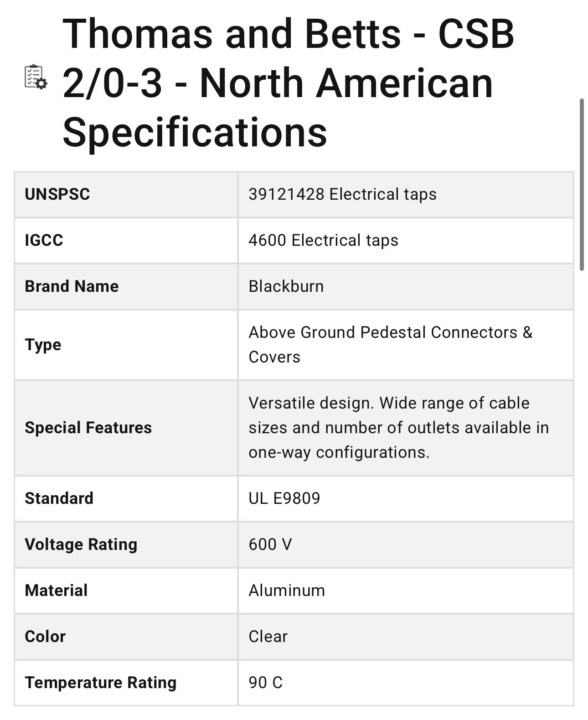Click the Brand Name label
This screenshot has height=720, width=588.
click(x=72, y=286)
